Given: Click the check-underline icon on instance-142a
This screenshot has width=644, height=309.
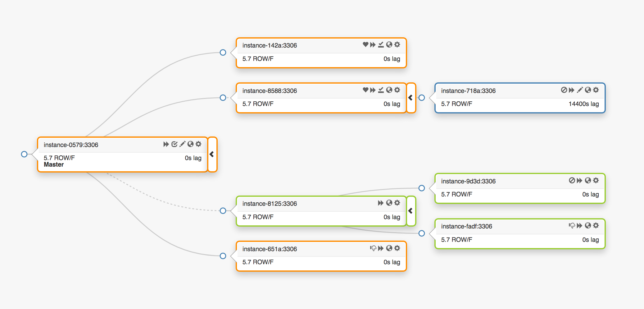Looking at the screenshot, I should click(381, 45).
